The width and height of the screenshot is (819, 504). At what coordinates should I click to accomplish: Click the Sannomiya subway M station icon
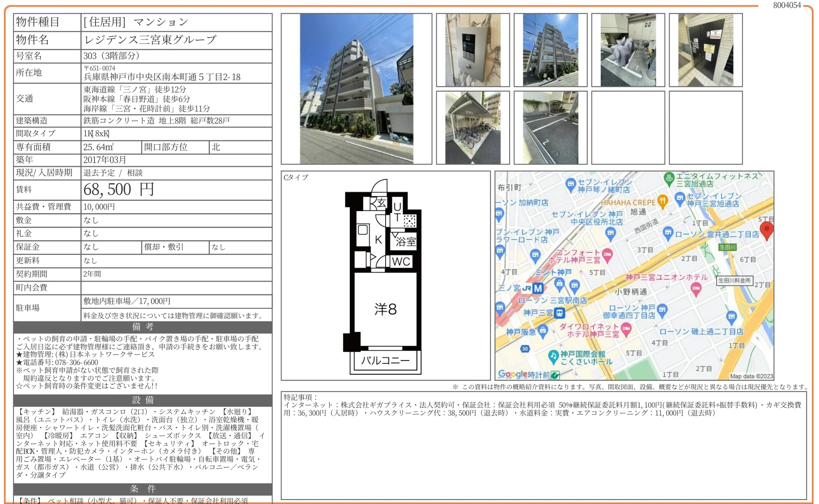point(538,288)
